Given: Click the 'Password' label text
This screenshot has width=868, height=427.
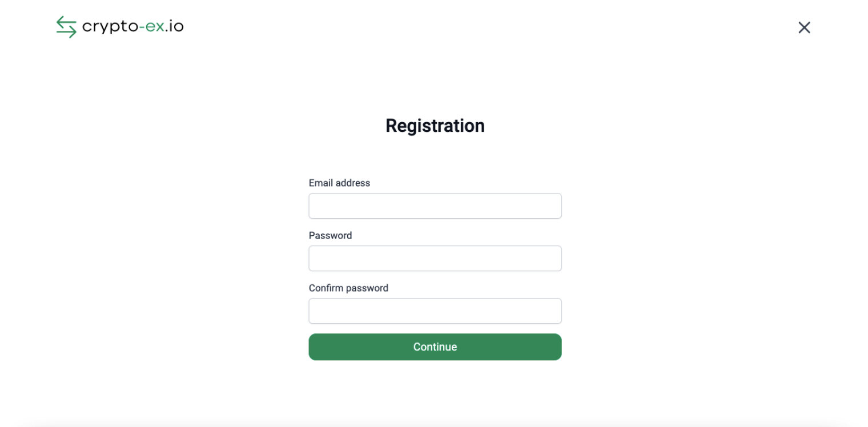Looking at the screenshot, I should (x=330, y=235).
